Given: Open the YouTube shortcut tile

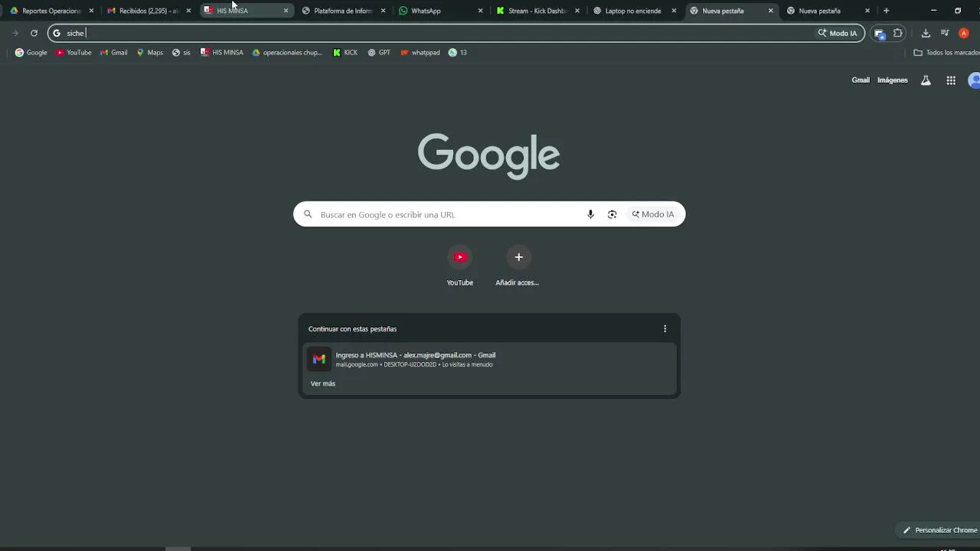Looking at the screenshot, I should [x=460, y=266].
